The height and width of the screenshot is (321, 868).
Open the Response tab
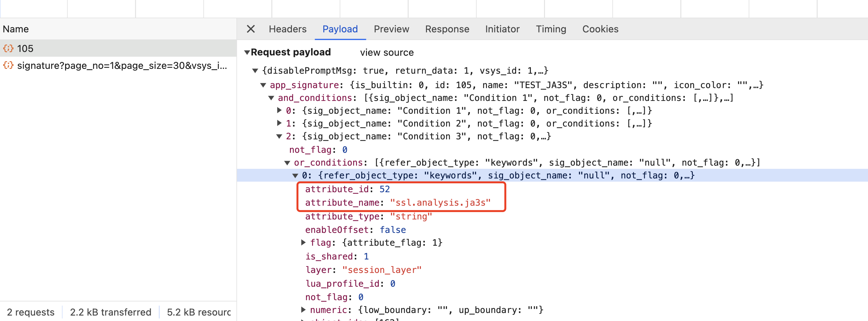[x=447, y=29]
